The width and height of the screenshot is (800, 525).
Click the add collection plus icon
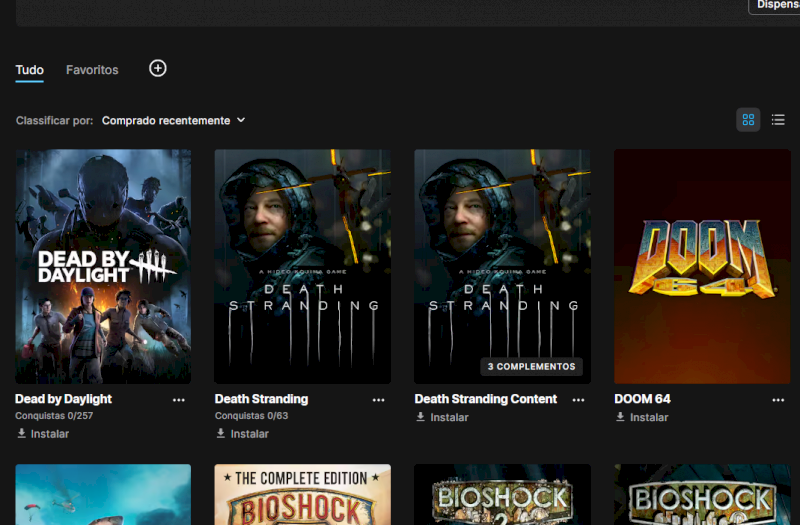[158, 68]
